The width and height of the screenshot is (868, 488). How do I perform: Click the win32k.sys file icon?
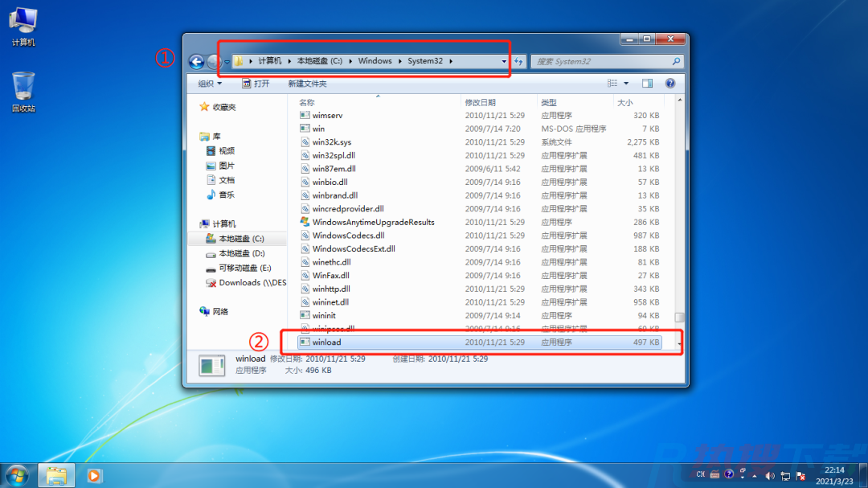[305, 141]
